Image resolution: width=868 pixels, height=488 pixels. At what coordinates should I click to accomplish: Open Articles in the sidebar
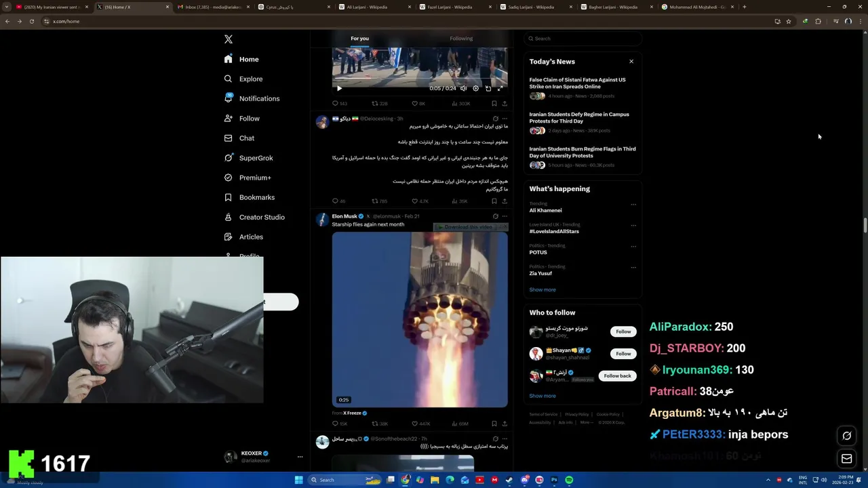click(x=243, y=237)
